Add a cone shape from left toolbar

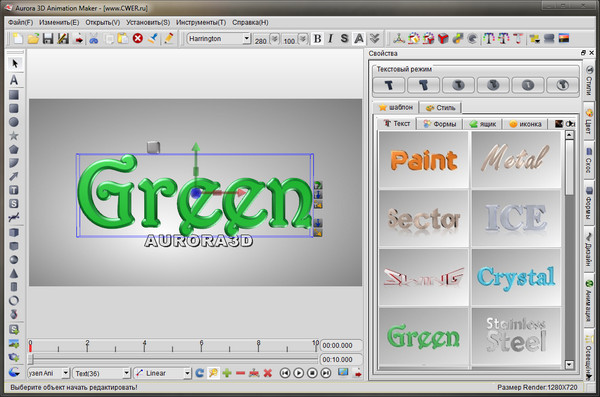pyautogui.click(x=14, y=273)
